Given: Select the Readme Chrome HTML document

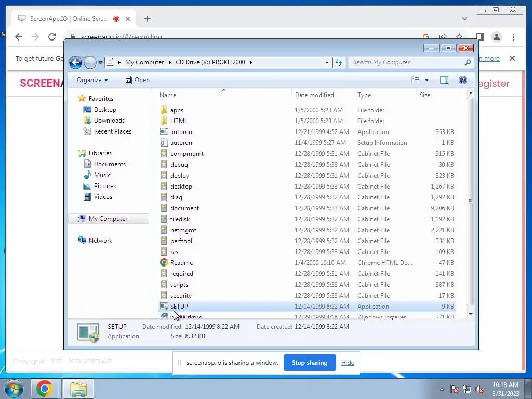Looking at the screenshot, I should (x=307, y=262).
